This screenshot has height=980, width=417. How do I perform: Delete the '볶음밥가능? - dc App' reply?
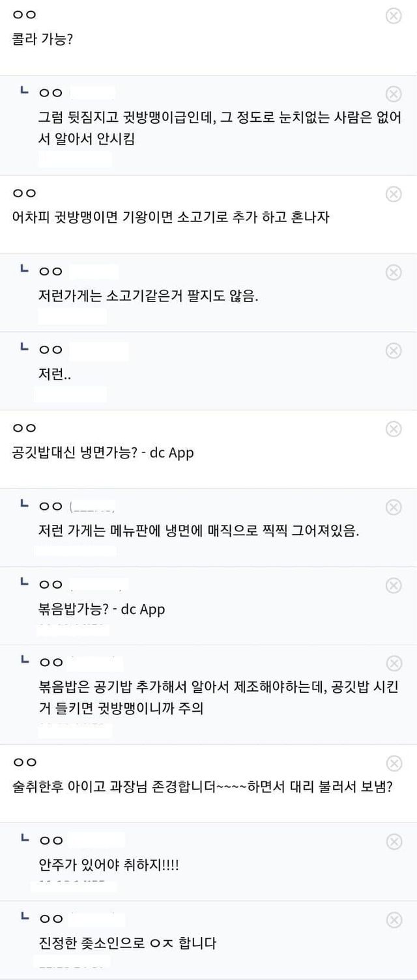point(394,585)
